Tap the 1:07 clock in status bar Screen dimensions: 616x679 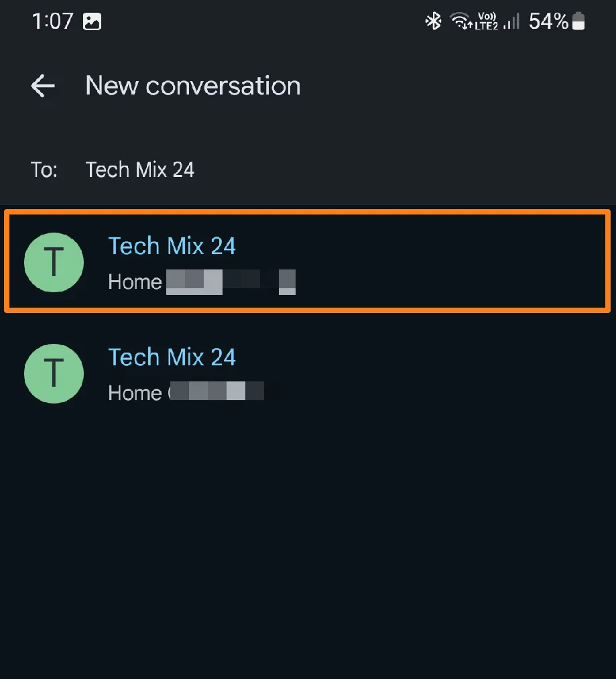(x=51, y=21)
